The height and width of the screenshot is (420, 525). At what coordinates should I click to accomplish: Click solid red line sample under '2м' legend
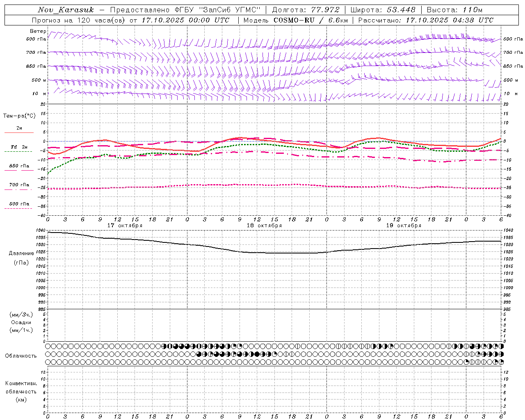point(19,132)
